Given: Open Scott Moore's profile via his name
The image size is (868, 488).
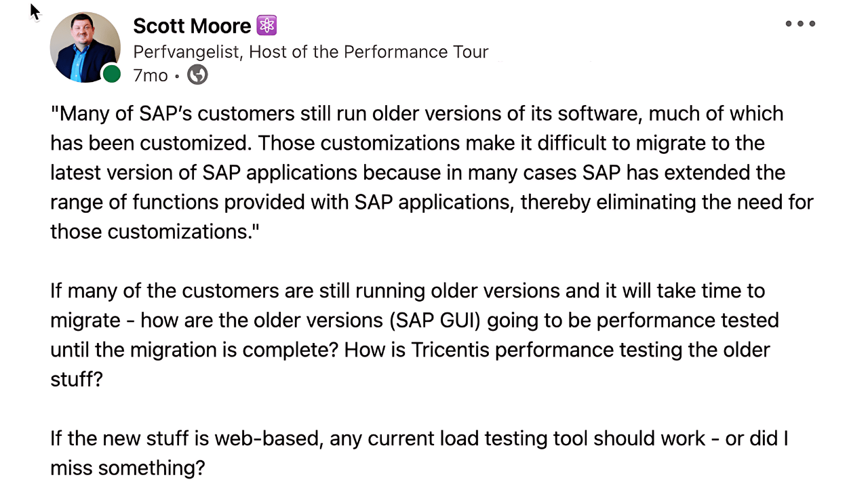Looking at the screenshot, I should pos(192,25).
